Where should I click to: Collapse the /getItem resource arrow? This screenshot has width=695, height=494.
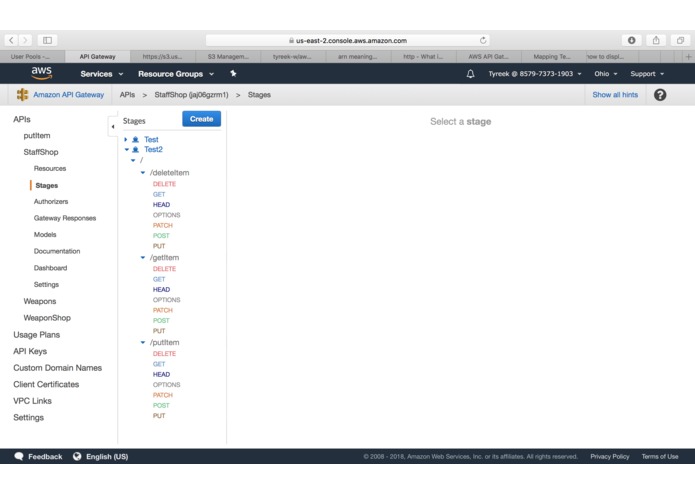[x=143, y=257]
